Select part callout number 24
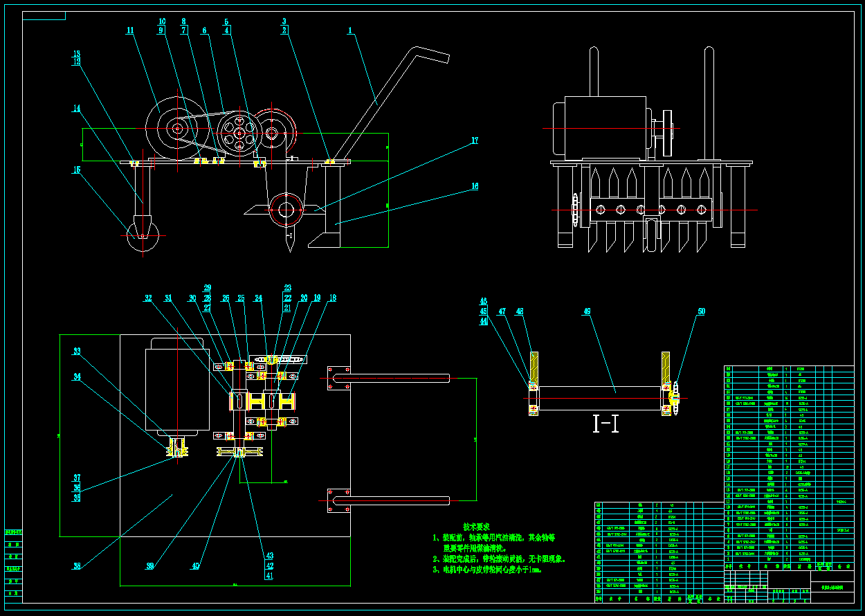Viewport: 865px width, 616px height. click(258, 298)
